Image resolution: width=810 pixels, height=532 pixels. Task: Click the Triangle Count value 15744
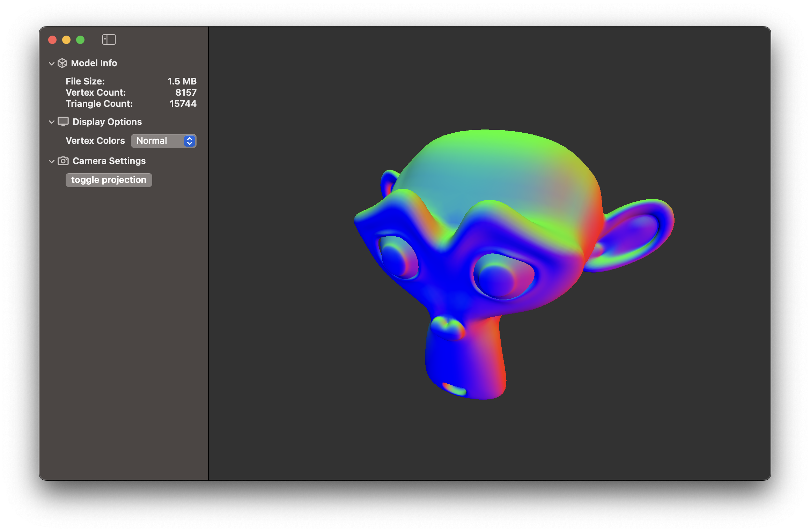coord(183,104)
